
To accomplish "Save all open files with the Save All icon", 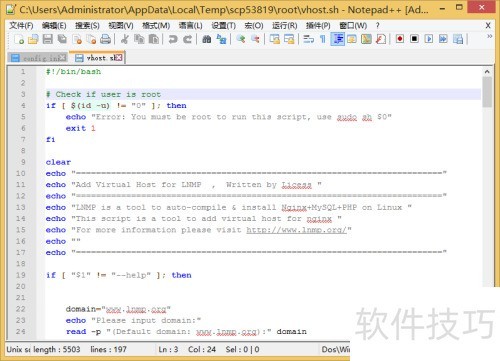I will [62, 39].
